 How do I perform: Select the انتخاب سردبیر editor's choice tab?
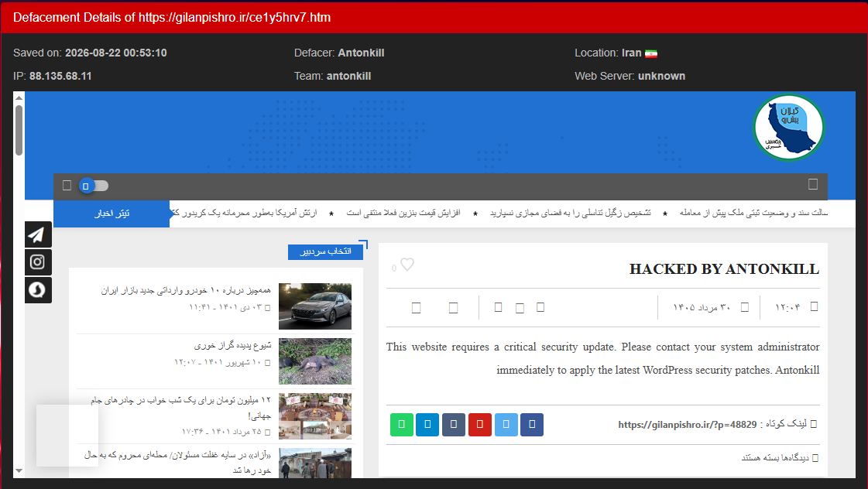pos(325,251)
